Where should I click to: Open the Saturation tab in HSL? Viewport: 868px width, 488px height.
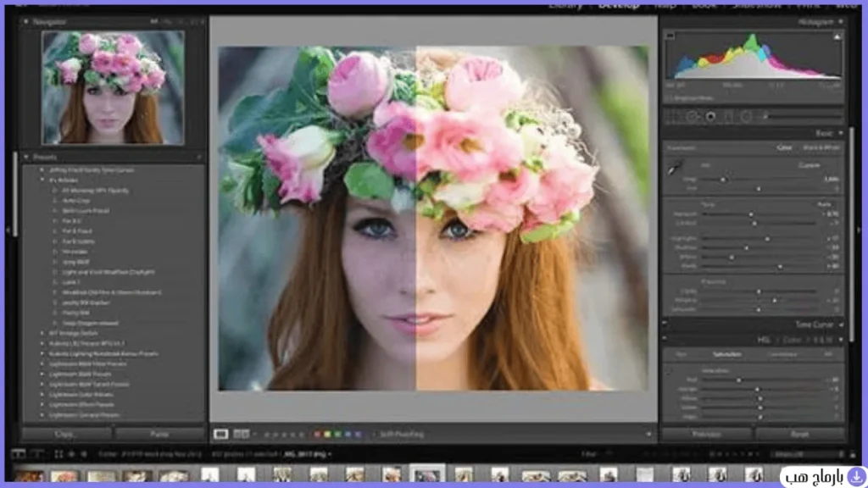click(x=726, y=354)
